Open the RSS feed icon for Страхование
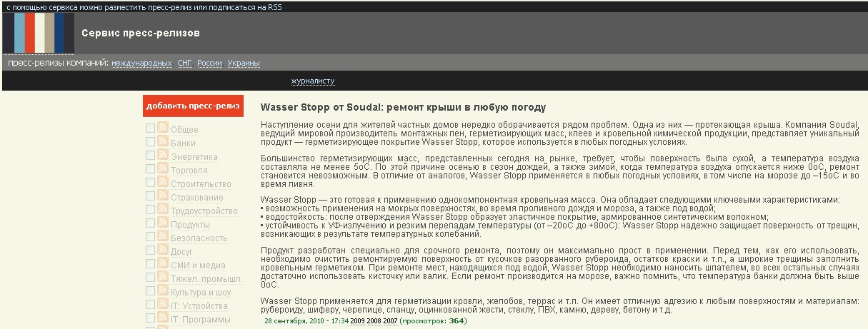 point(163,196)
